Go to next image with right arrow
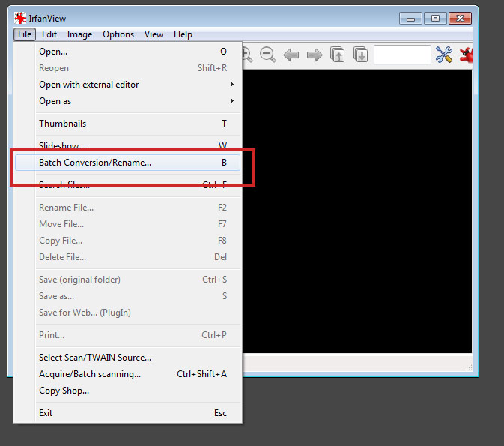The height and width of the screenshot is (446, 504). pyautogui.click(x=315, y=55)
